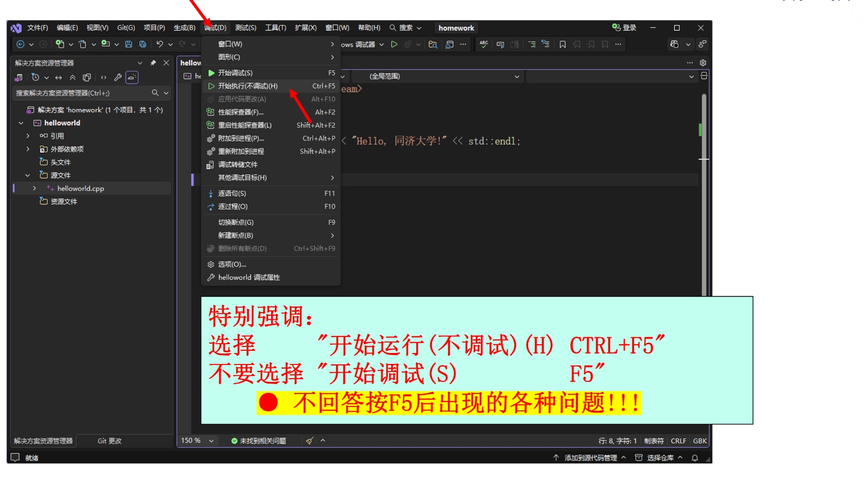Select 逐语句(S) F11 menu item
Viewport: 868px width, 477px height.
271,193
